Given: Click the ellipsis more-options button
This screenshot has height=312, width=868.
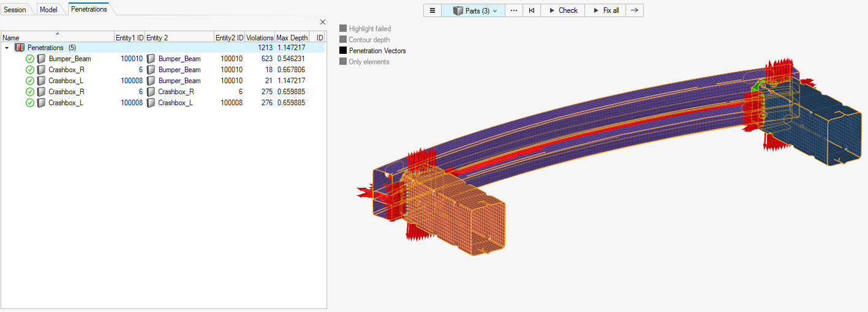Looking at the screenshot, I should (513, 10).
